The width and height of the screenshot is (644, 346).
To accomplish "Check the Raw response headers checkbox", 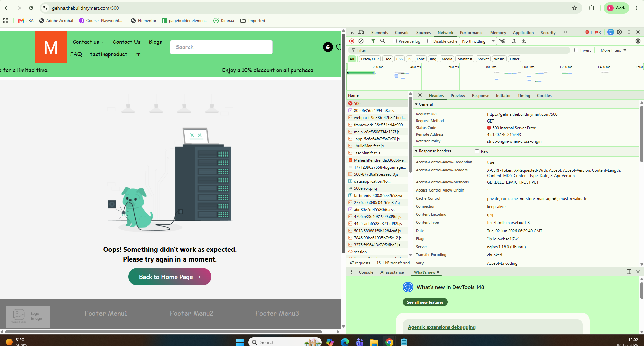I will [x=477, y=151].
